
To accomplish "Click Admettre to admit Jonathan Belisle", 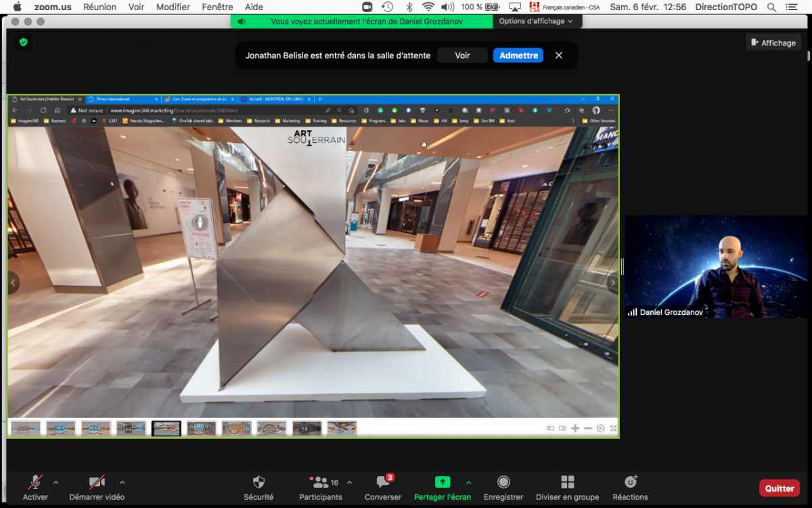I will click(x=518, y=56).
